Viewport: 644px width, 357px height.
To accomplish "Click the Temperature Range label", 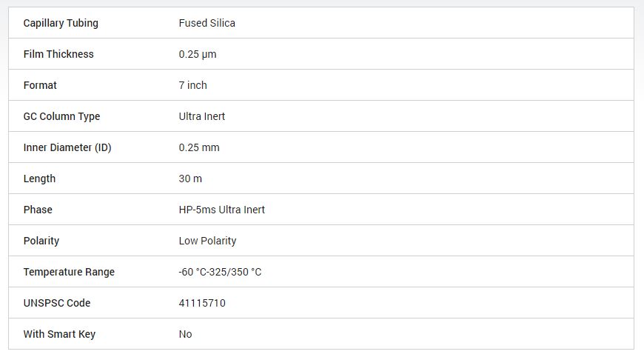I will click(69, 272).
